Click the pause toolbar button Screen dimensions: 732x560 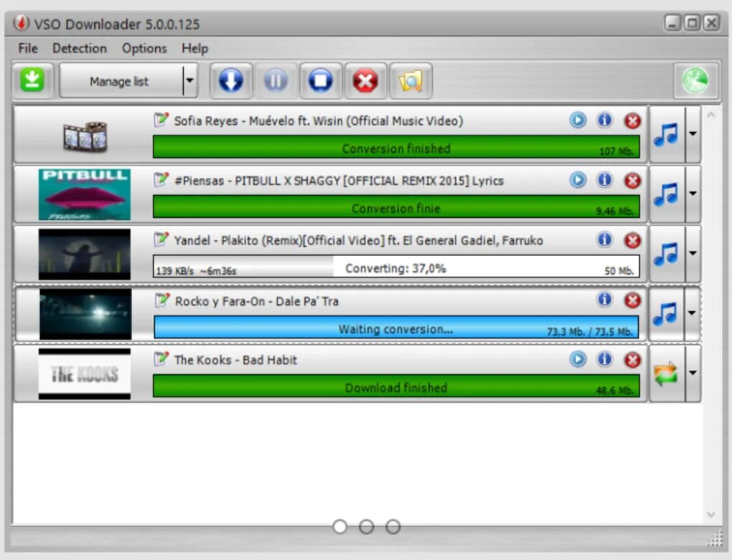[x=276, y=81]
